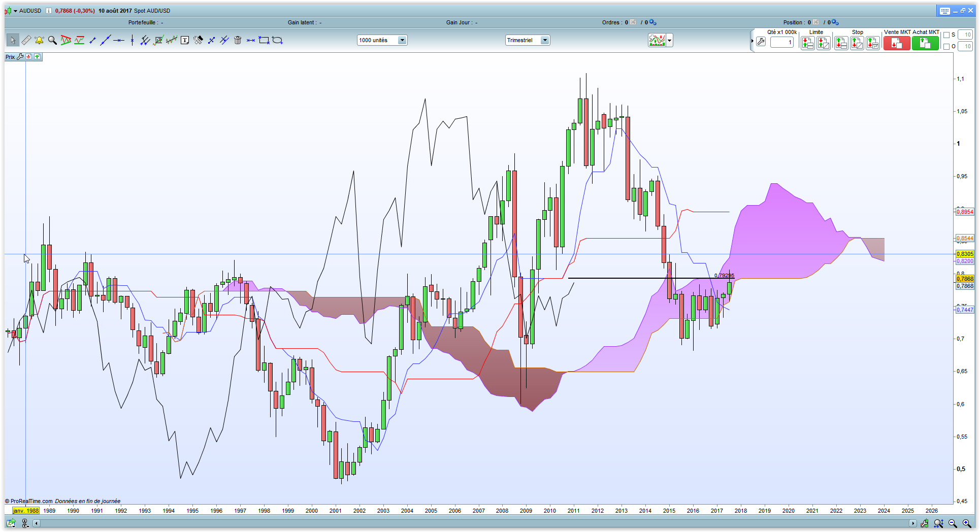Click the first Stop order button

[841, 43]
